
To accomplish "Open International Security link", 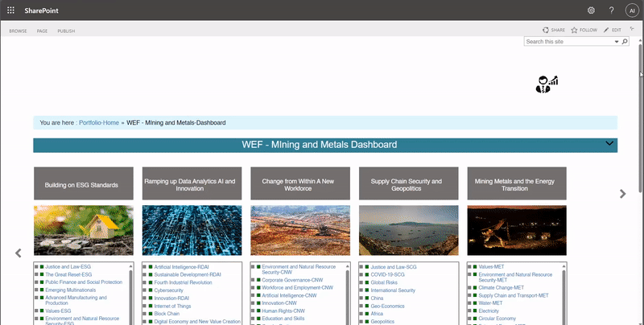I will pyautogui.click(x=393, y=290).
